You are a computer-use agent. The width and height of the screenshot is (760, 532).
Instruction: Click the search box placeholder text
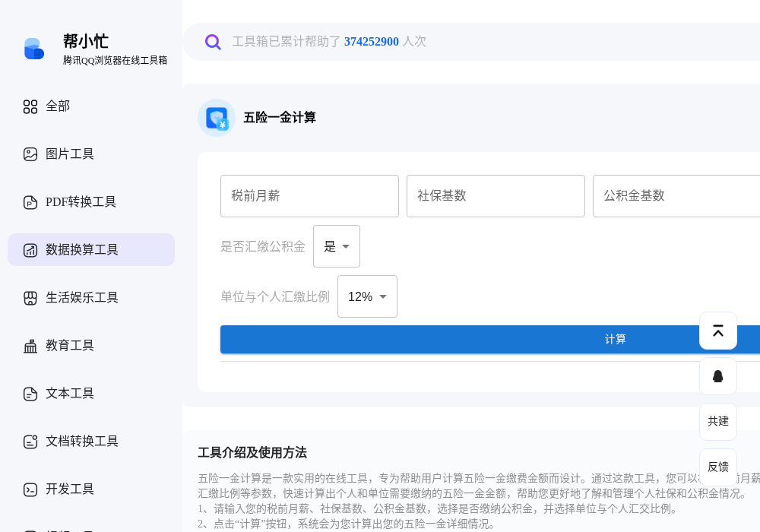(329, 42)
